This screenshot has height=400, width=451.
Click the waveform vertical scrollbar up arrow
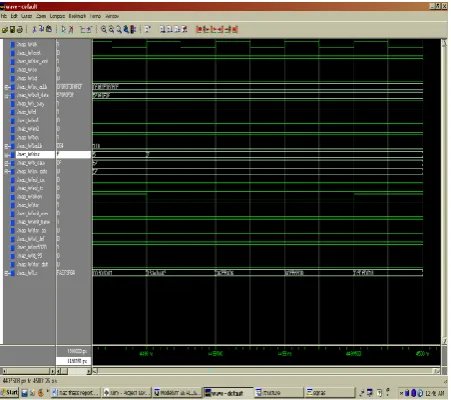pyautogui.click(x=444, y=42)
